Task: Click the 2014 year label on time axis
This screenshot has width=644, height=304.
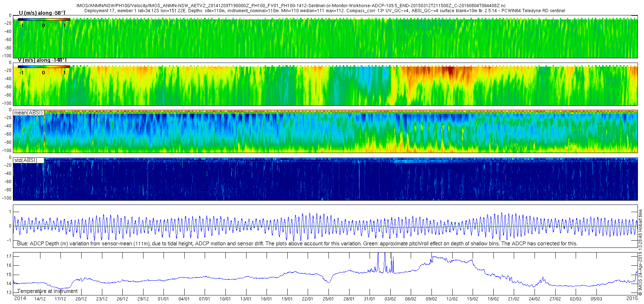Action: (20, 299)
